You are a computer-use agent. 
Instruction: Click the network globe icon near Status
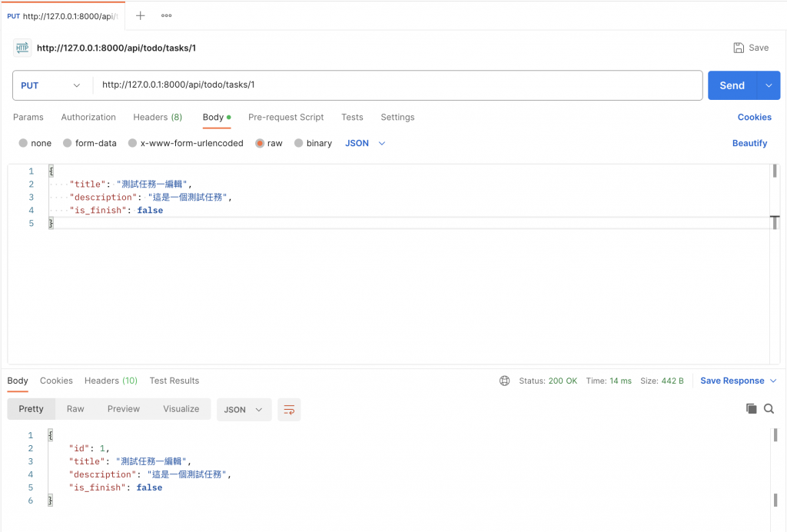tap(504, 381)
